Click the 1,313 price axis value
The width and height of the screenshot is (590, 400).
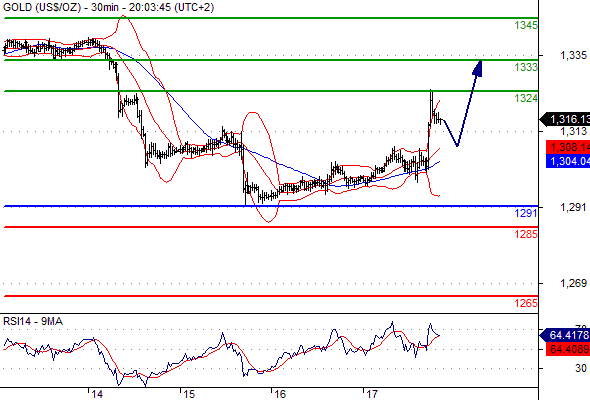[573, 131]
